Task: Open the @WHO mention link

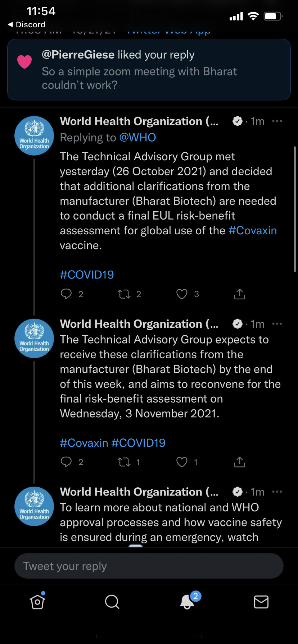Action: 137,138
